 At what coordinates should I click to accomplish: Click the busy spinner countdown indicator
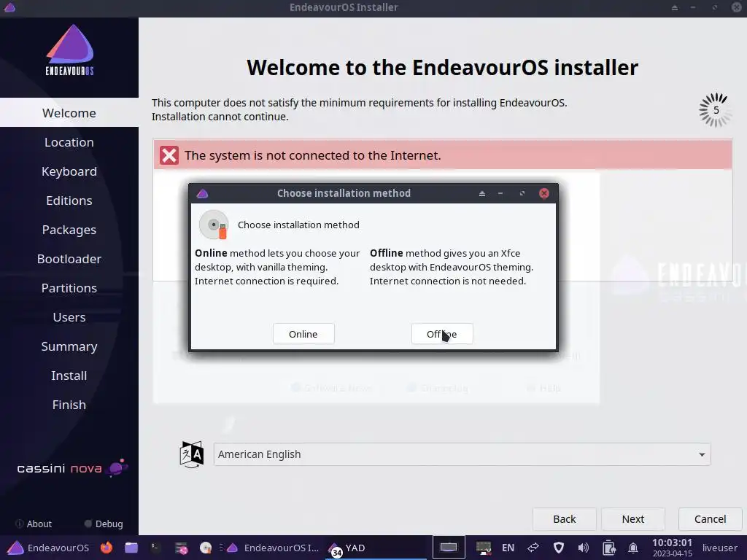715,110
